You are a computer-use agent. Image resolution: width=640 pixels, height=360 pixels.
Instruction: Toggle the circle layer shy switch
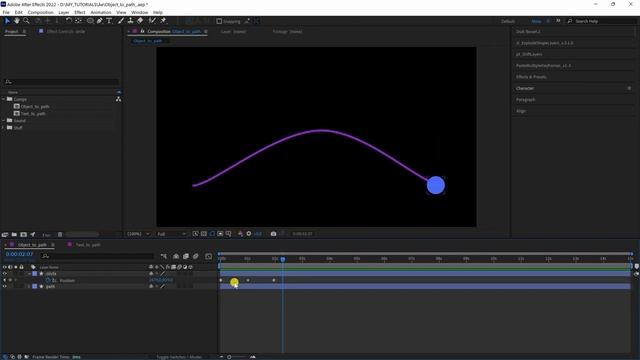click(151, 273)
